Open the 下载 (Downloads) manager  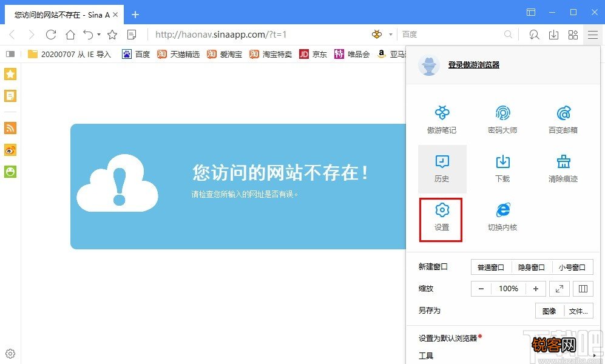click(502, 169)
